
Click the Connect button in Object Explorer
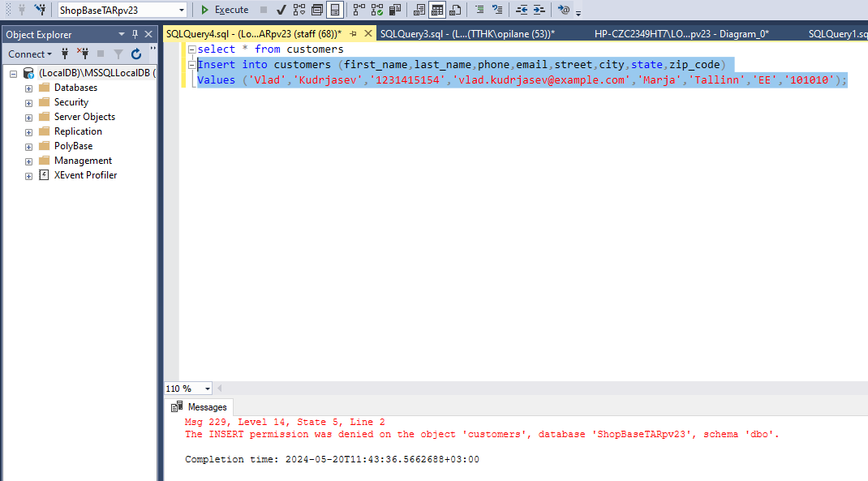click(x=29, y=54)
